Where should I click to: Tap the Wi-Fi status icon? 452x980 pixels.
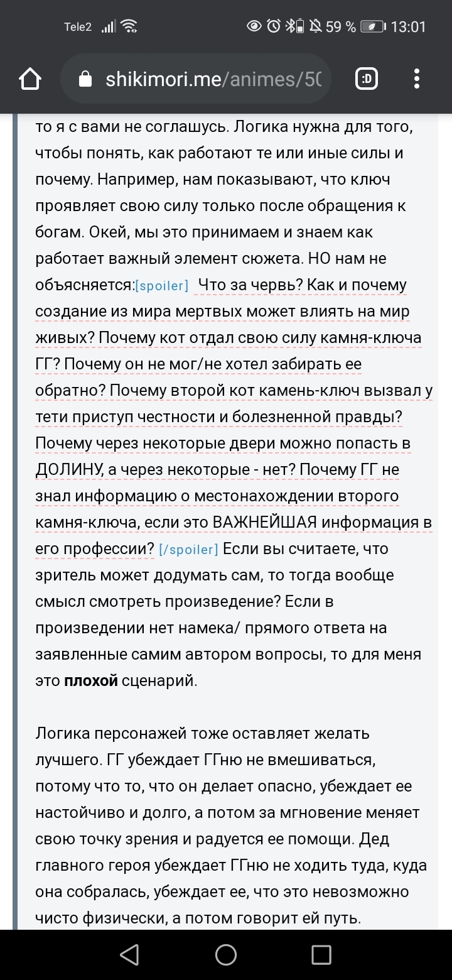[130, 26]
